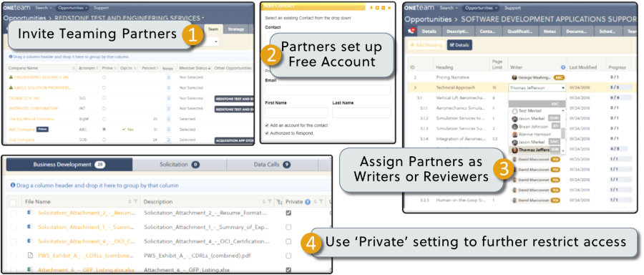Check Private for Solicitation_Attachment_1 file

[288, 227]
